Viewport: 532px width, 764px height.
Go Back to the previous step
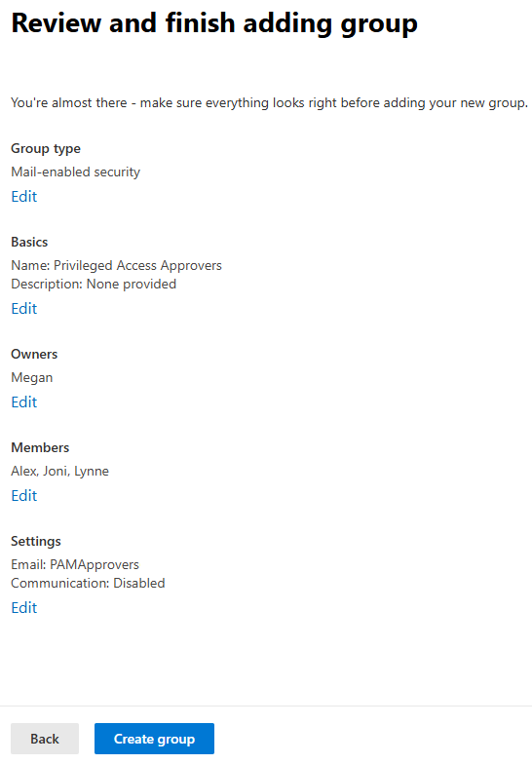click(45, 739)
